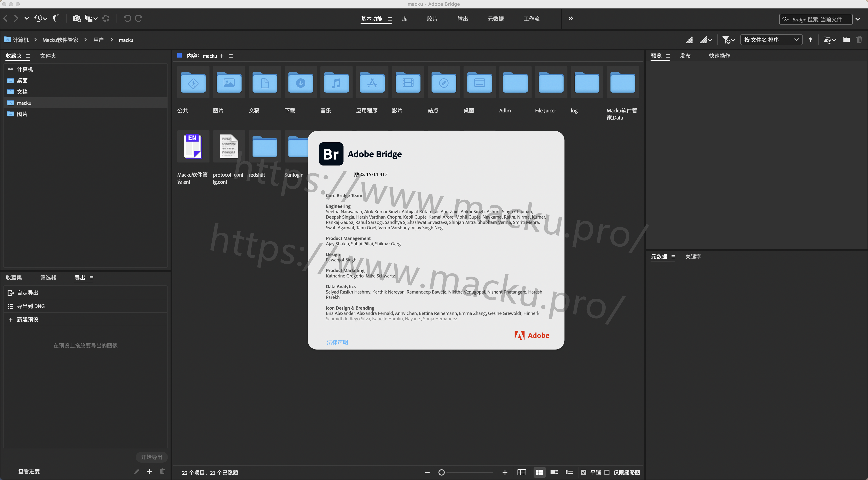Click the Bridge search field

[x=816, y=19]
